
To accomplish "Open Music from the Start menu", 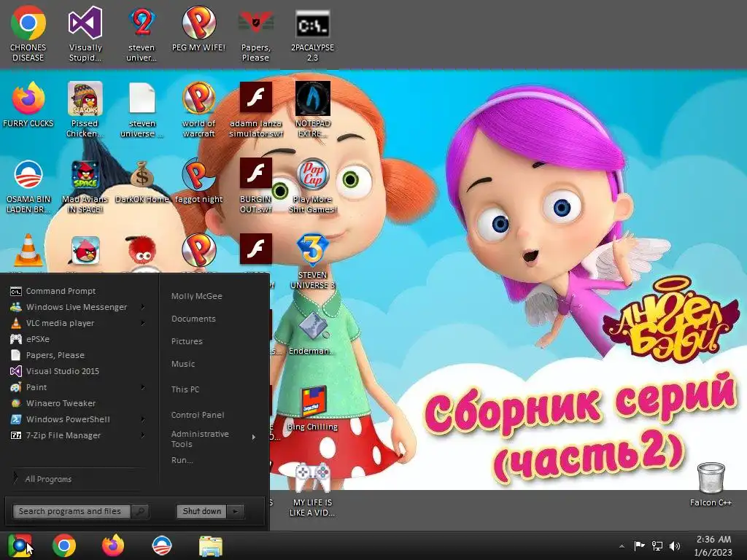I will coord(183,364).
